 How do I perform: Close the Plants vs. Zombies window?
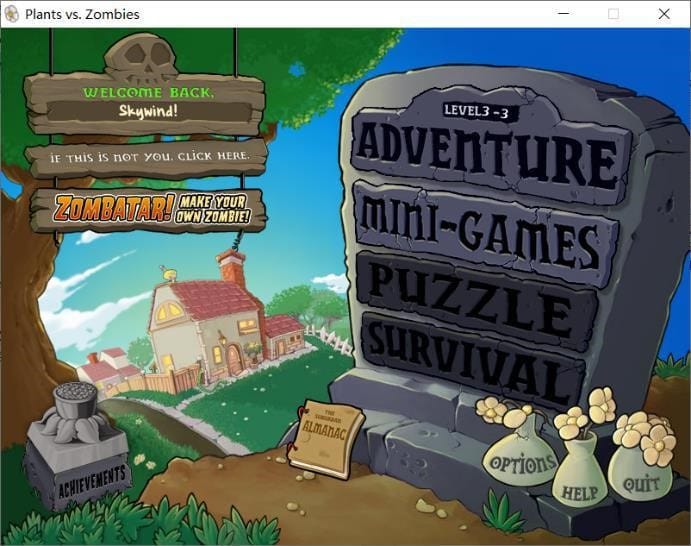664,14
